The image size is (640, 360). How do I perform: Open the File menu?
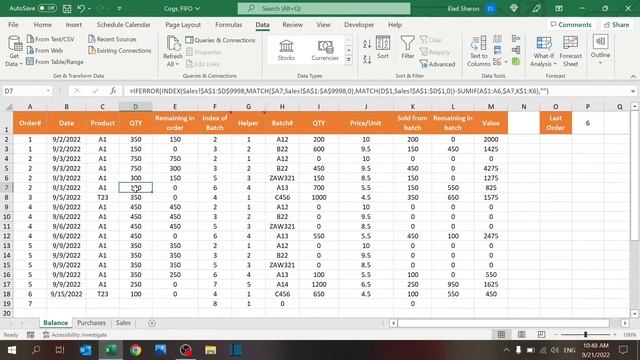pyautogui.click(x=13, y=24)
